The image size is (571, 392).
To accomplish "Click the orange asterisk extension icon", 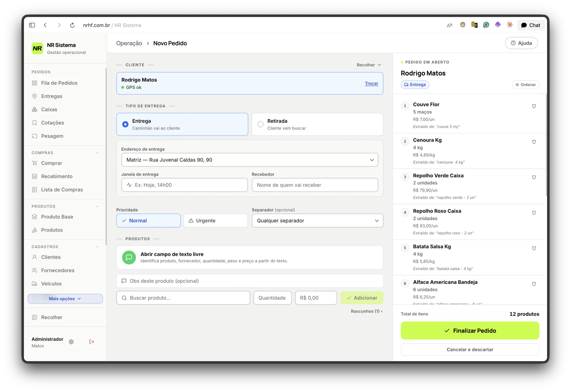I will point(510,25).
